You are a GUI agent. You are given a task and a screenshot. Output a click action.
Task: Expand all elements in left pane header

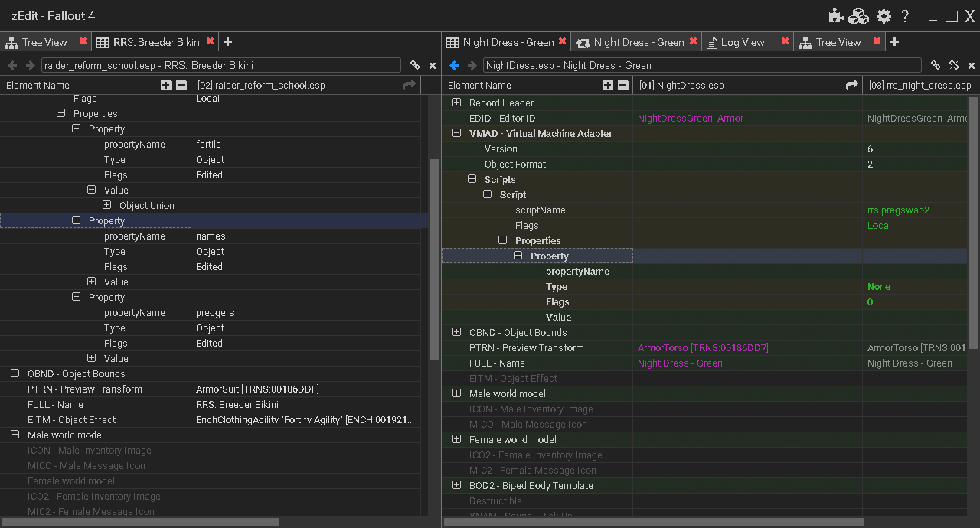point(166,85)
